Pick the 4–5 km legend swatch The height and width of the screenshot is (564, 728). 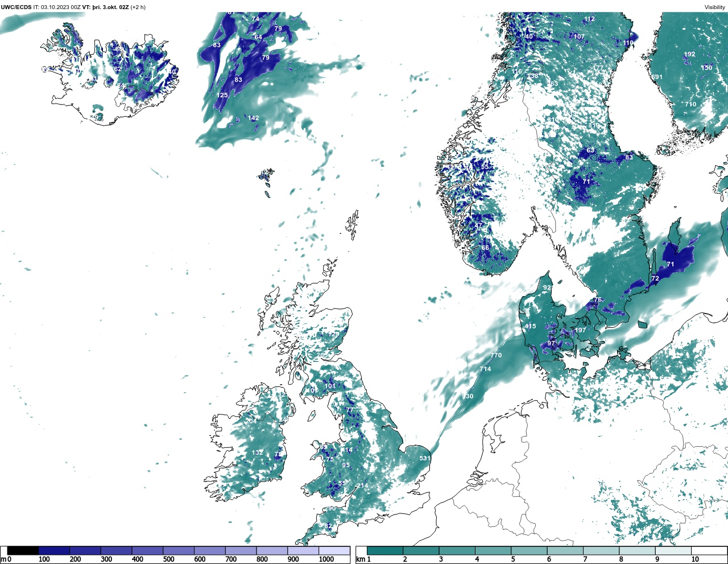[x=493, y=550]
